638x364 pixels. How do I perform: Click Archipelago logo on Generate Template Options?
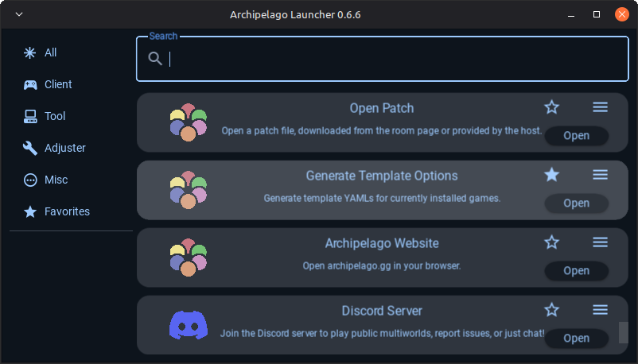[x=189, y=190]
